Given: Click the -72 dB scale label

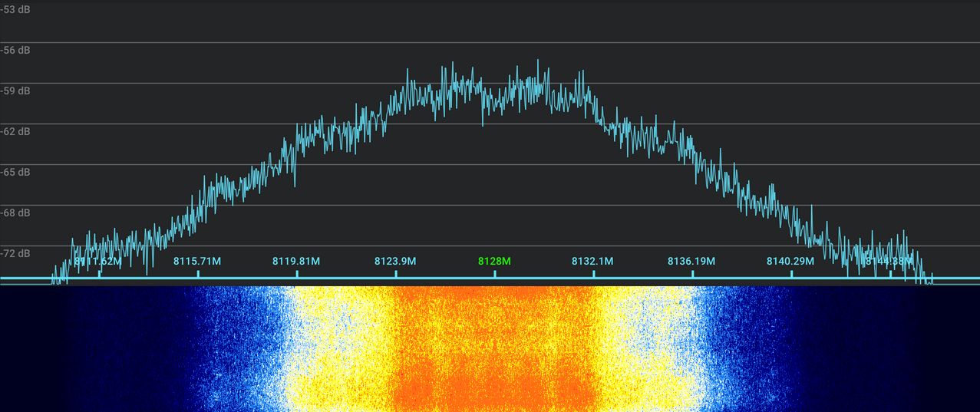Looking at the screenshot, I should pyautogui.click(x=15, y=253).
